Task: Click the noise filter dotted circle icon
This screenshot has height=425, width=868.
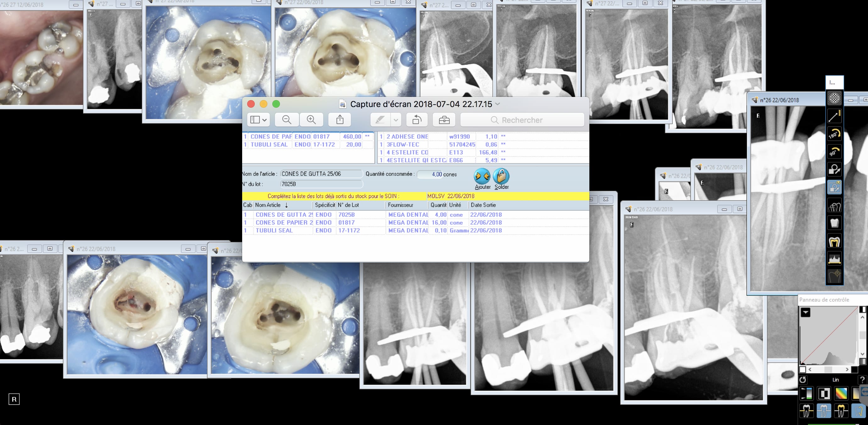Action: point(834,98)
